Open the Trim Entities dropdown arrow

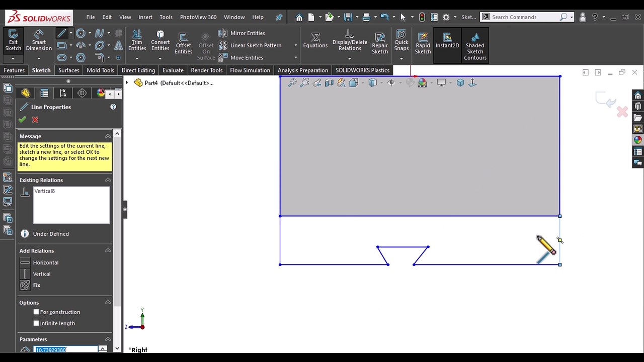pos(137,58)
